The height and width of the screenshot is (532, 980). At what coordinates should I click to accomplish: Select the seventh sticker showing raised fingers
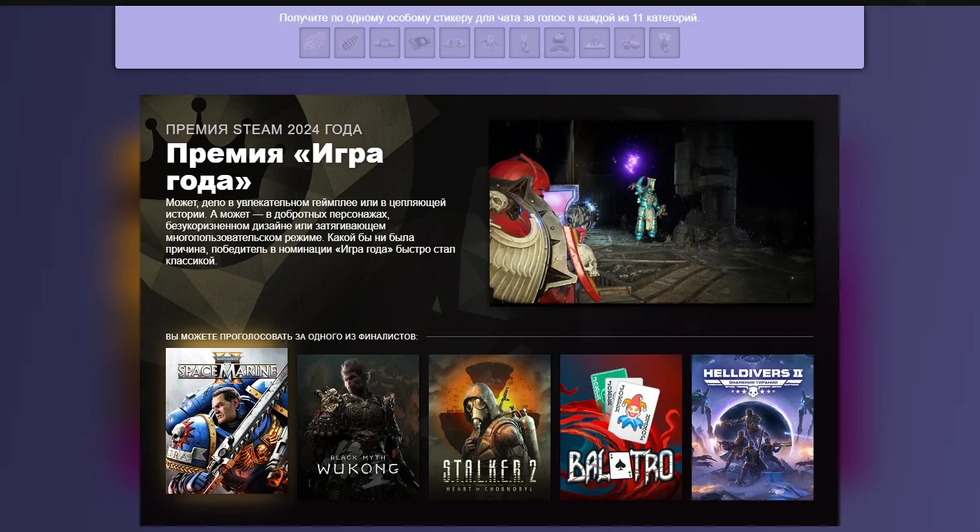pyautogui.click(x=525, y=43)
